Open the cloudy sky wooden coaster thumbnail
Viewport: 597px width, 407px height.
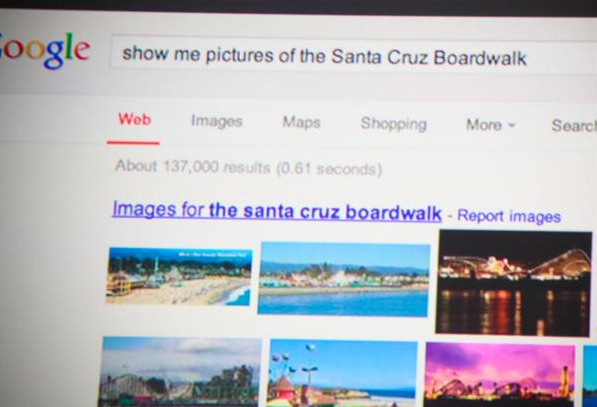coord(180,372)
